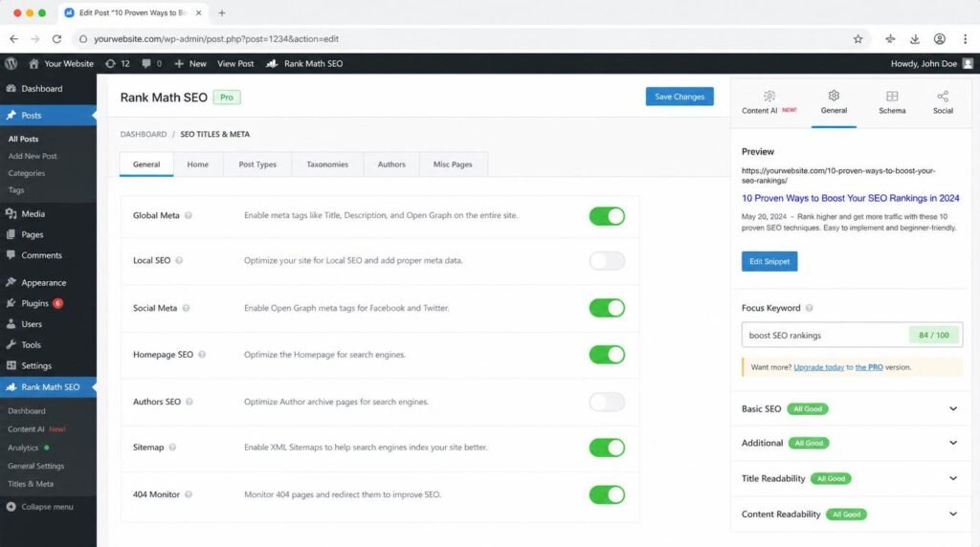The height and width of the screenshot is (547, 980).
Task: Enable the Authors SEO toggle
Action: pyautogui.click(x=607, y=402)
